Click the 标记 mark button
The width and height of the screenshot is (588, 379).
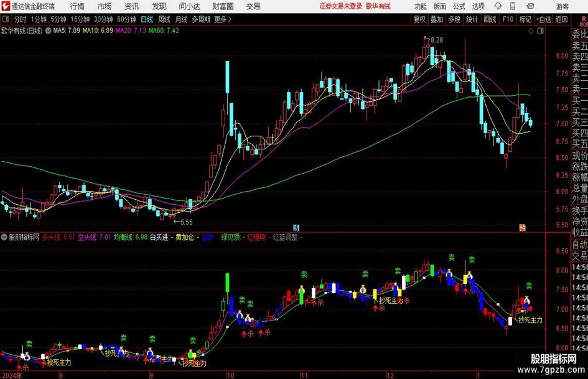(525, 19)
